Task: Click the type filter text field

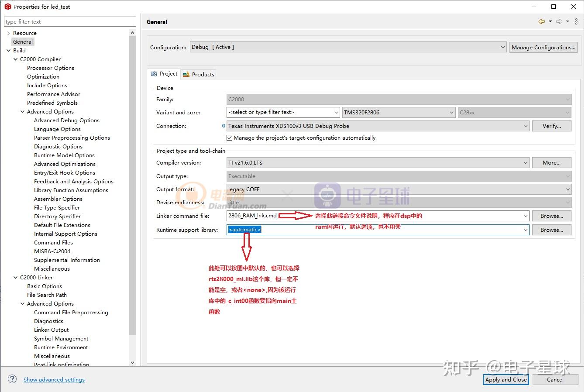Action: [x=70, y=21]
